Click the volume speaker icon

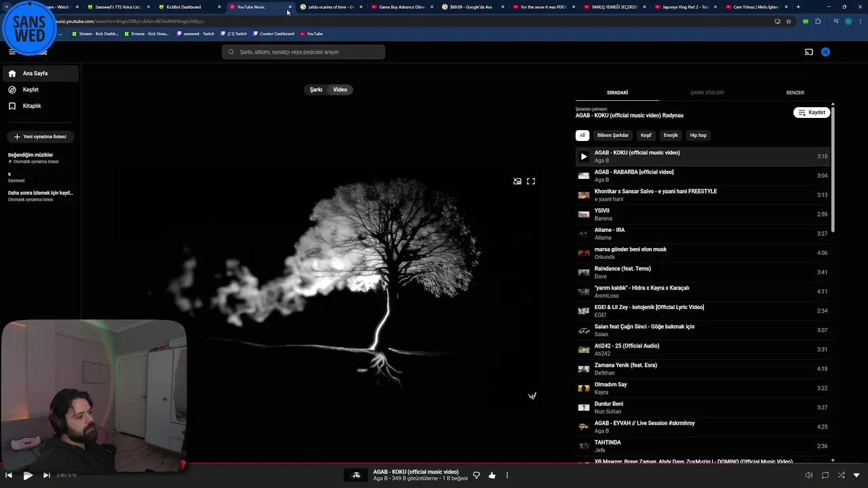(808, 475)
